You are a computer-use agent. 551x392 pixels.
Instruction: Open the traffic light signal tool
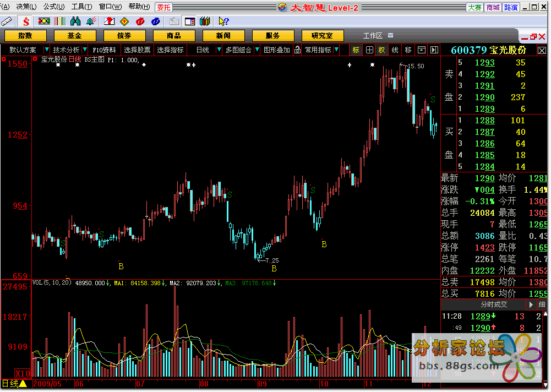[x=44, y=21]
